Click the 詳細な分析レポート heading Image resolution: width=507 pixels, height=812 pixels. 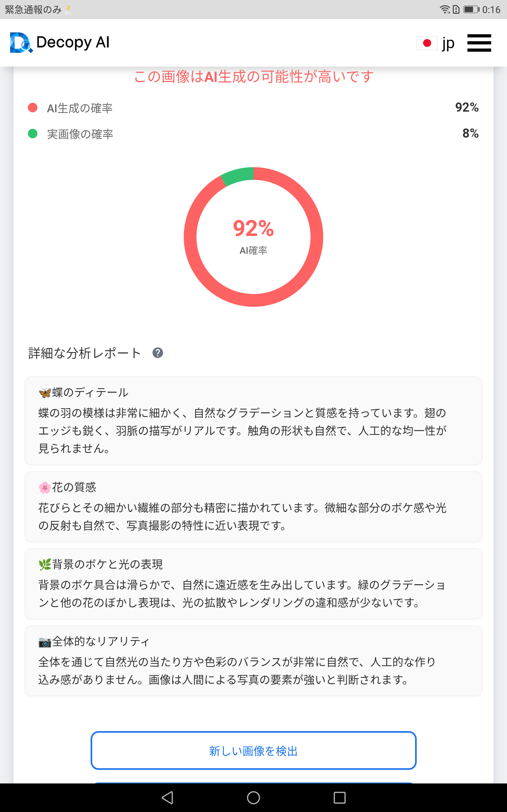(85, 353)
